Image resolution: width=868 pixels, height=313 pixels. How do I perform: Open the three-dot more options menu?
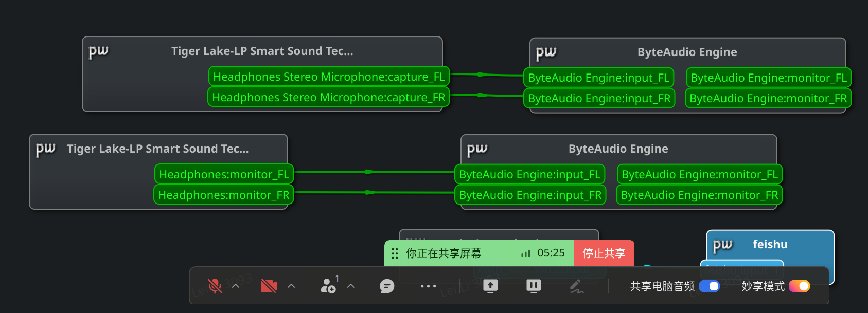click(428, 286)
